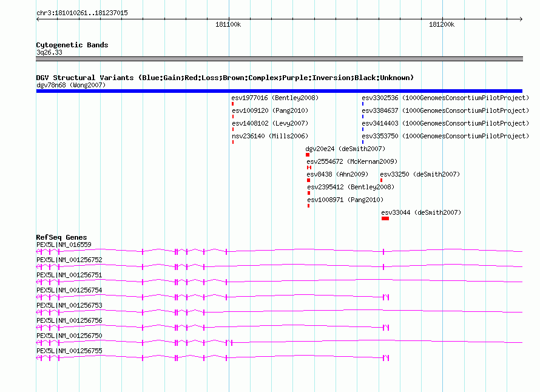The image size is (540, 392).
Task: Open transcript PEX5L|NM_001256756
Action: click(x=69, y=320)
